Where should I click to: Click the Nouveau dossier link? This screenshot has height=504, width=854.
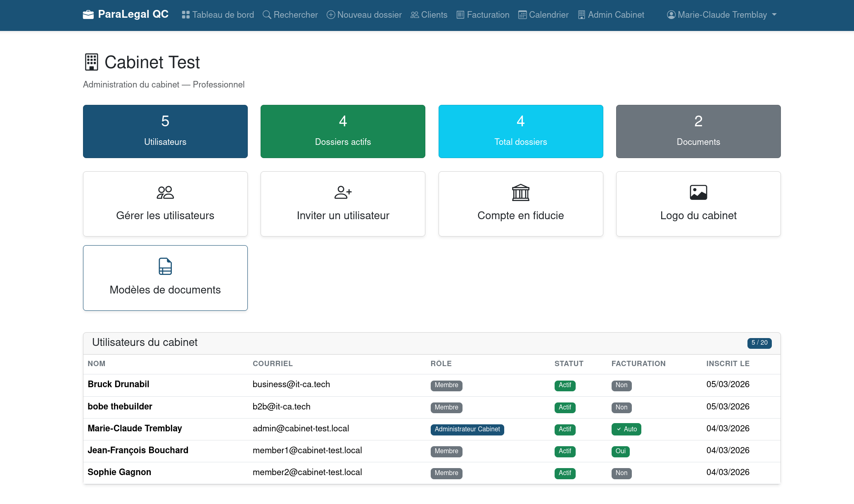364,15
